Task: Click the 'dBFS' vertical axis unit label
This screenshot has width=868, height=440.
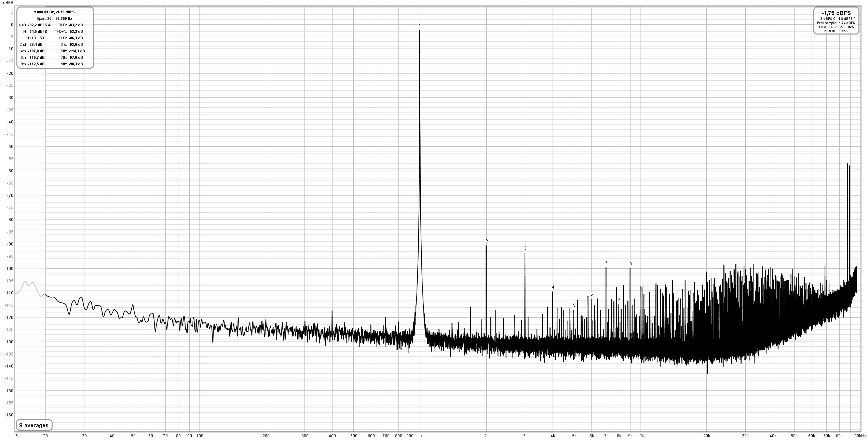Action: tap(8, 2)
